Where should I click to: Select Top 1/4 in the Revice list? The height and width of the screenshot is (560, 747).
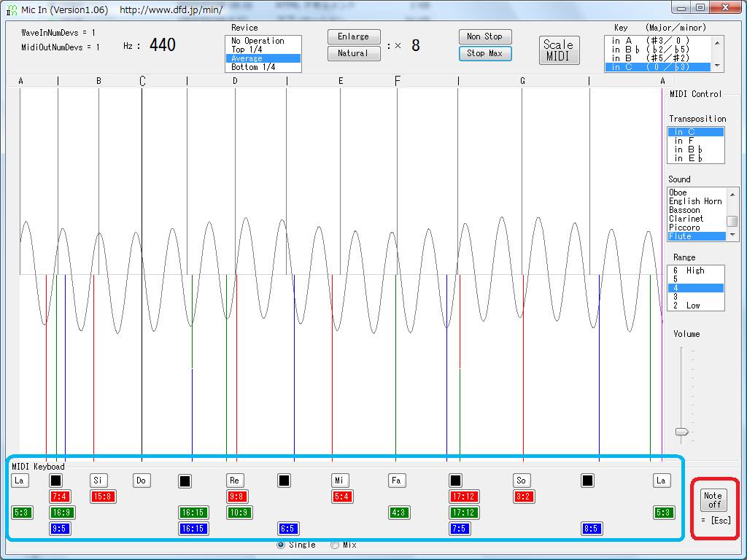tap(263, 50)
